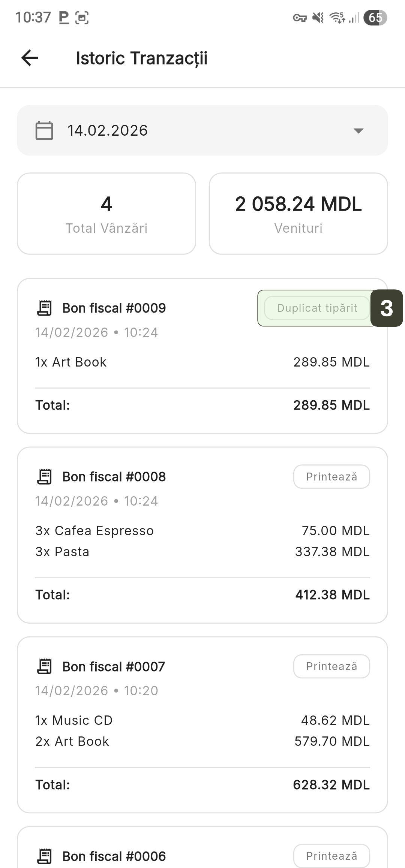Screen dimensions: 405x868
Task: Tap receipt icon for Bon fiscal #0009
Action: pyautogui.click(x=45, y=308)
